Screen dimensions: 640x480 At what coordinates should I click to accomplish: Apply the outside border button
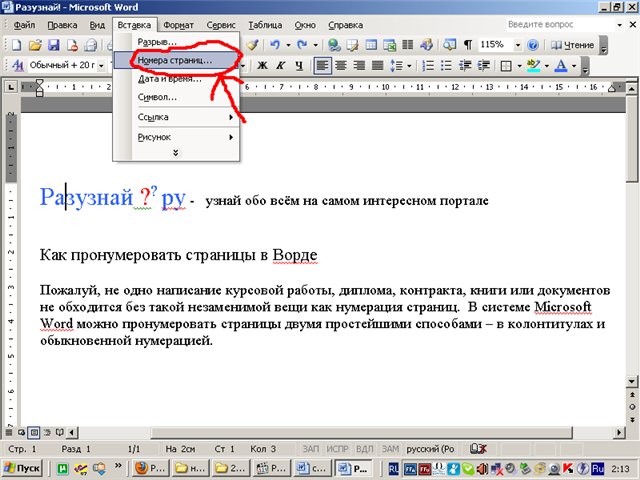tap(506, 65)
